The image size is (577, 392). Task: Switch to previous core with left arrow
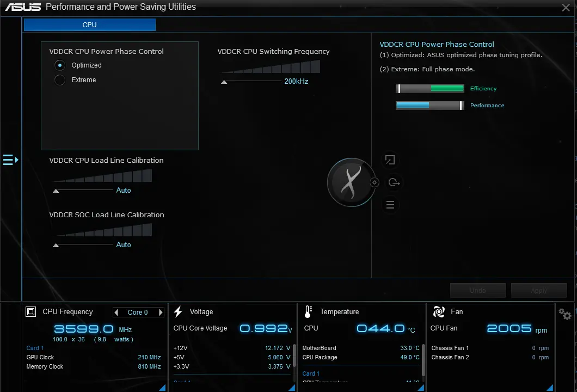click(116, 313)
